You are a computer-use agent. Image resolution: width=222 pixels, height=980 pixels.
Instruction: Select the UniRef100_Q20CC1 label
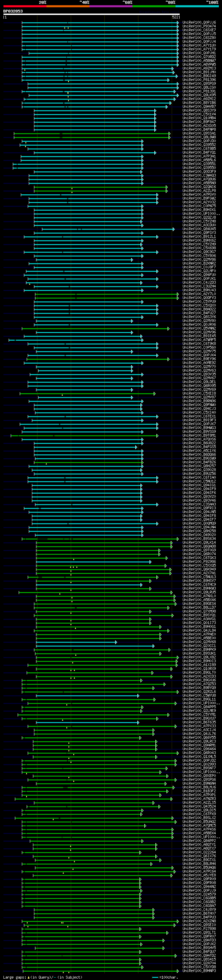(x=199, y=646)
